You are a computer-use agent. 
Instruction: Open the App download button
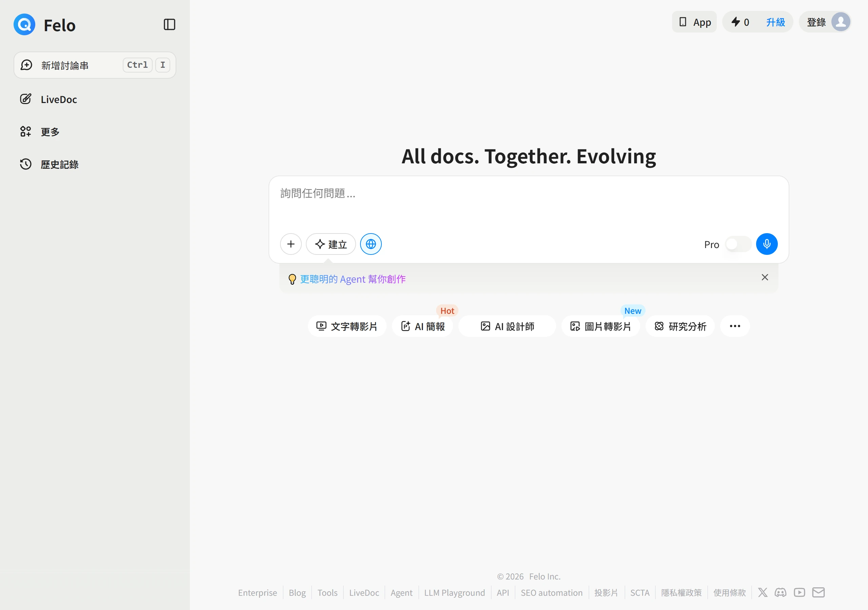click(694, 22)
